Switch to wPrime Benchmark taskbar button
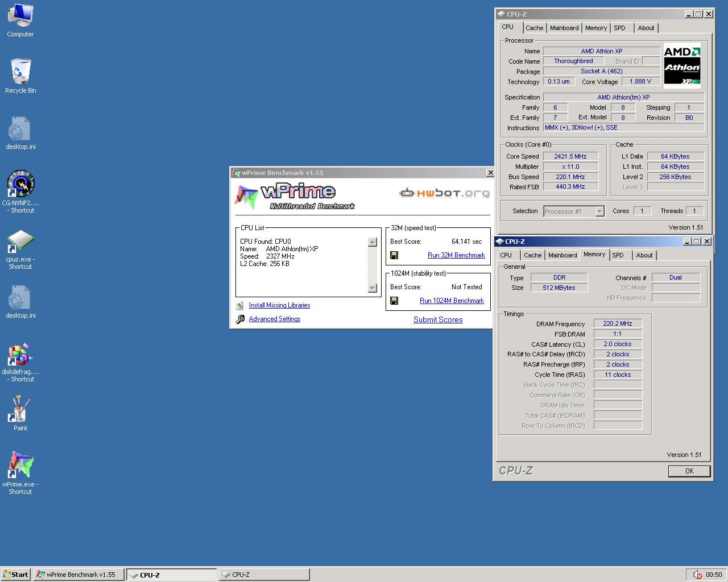The image size is (728, 582). click(78, 575)
